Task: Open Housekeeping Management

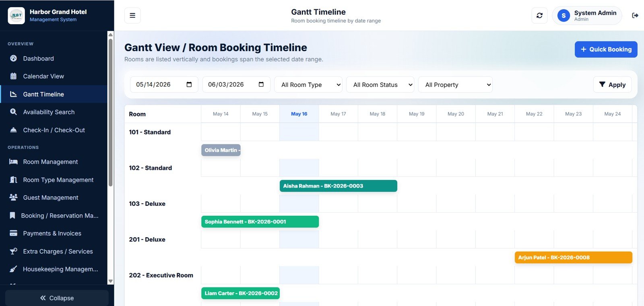Action: point(54,269)
